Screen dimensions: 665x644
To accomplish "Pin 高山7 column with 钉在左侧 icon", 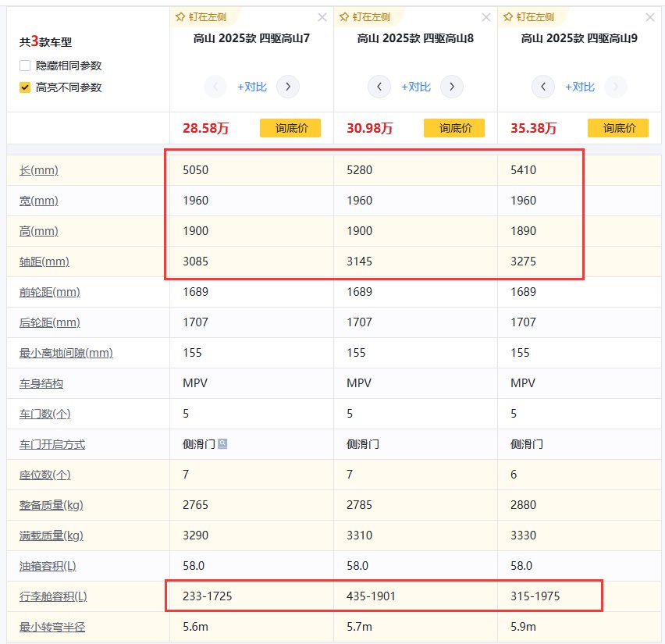I will click(201, 16).
